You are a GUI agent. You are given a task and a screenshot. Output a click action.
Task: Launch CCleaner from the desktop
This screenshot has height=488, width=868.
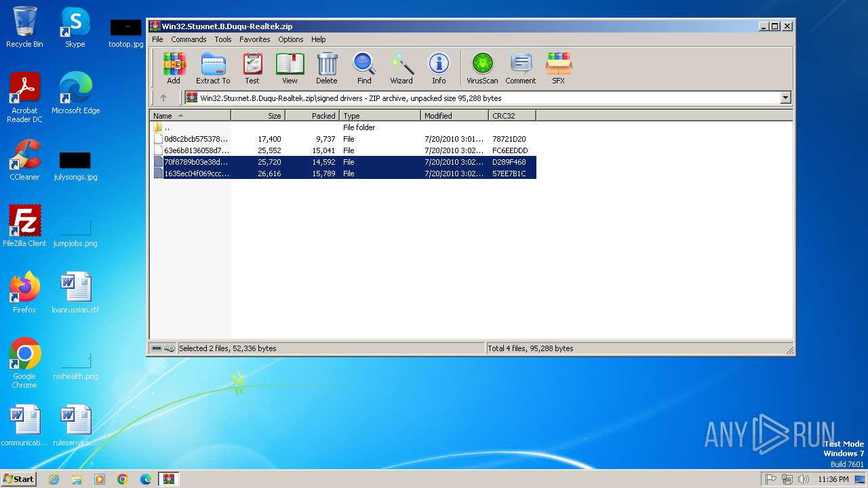tap(24, 160)
